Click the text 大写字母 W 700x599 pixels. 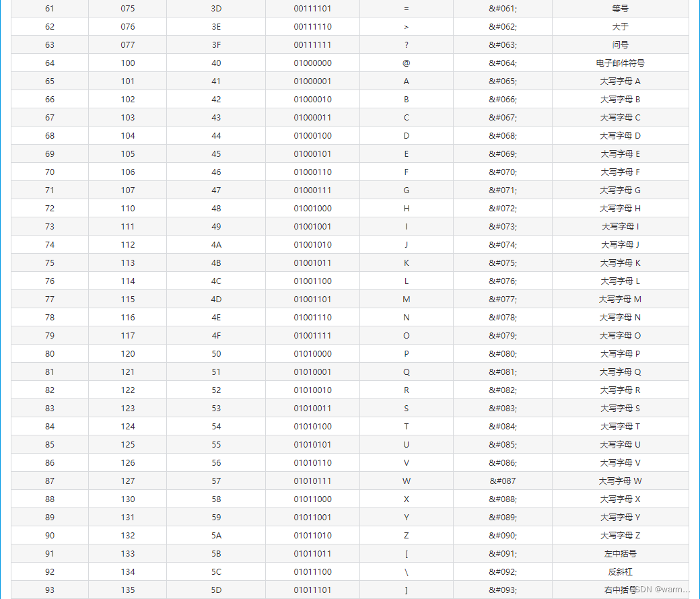620,481
